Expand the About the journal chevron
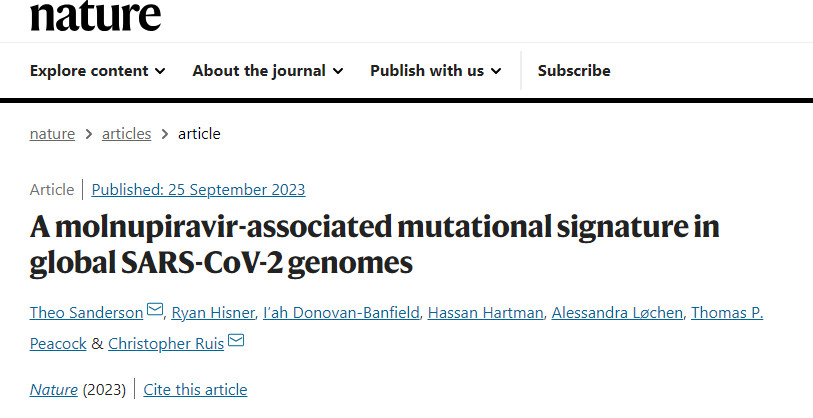Viewport: 813px width, 418px height. point(338,71)
